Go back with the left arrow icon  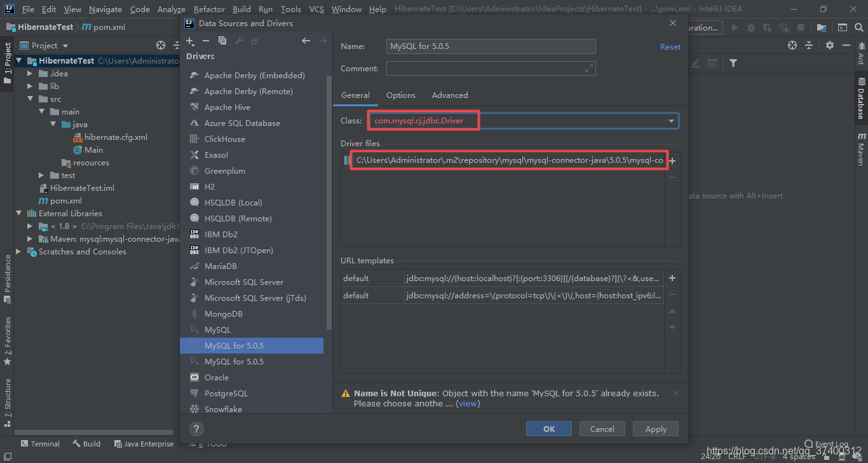[306, 41]
